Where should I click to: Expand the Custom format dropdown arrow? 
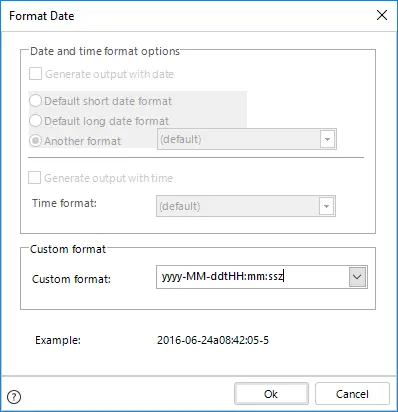click(x=357, y=277)
